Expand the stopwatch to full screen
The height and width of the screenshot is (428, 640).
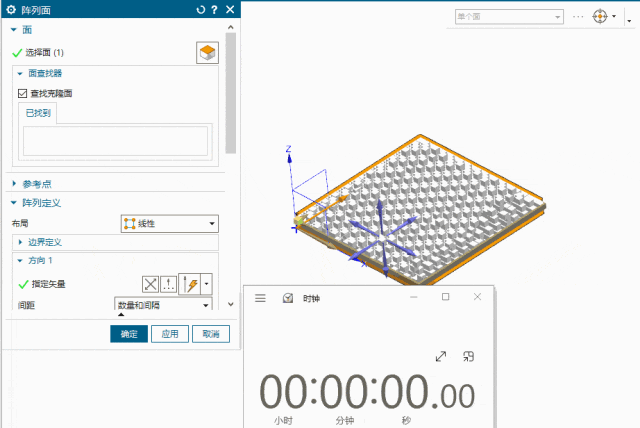pos(441,357)
